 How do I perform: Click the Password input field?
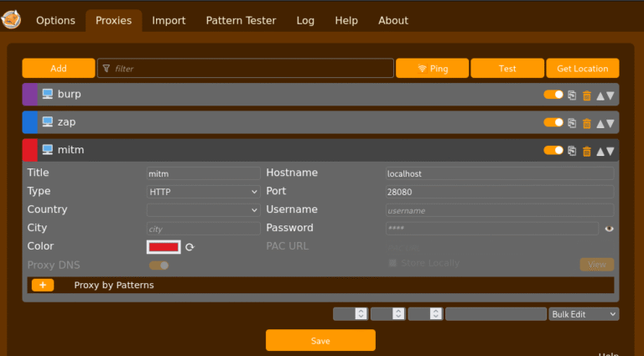click(x=492, y=229)
